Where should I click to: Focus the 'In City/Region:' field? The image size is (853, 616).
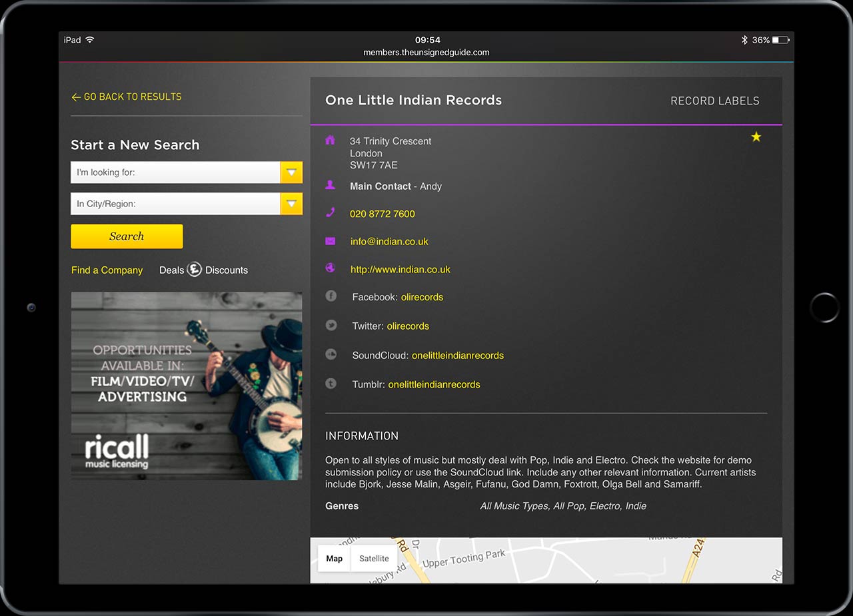(x=176, y=204)
